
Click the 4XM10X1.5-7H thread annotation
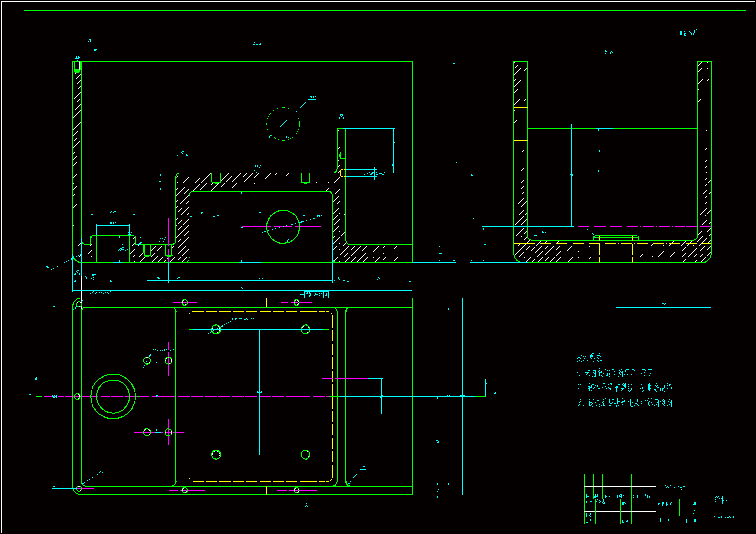[243, 319]
